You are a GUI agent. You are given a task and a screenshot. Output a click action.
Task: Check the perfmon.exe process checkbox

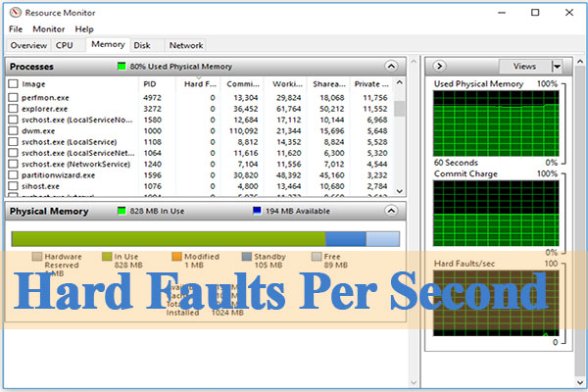(x=13, y=98)
